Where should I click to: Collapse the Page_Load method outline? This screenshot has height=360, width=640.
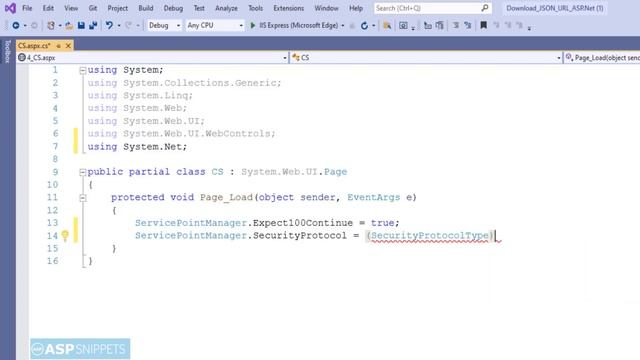pyautogui.click(x=82, y=198)
